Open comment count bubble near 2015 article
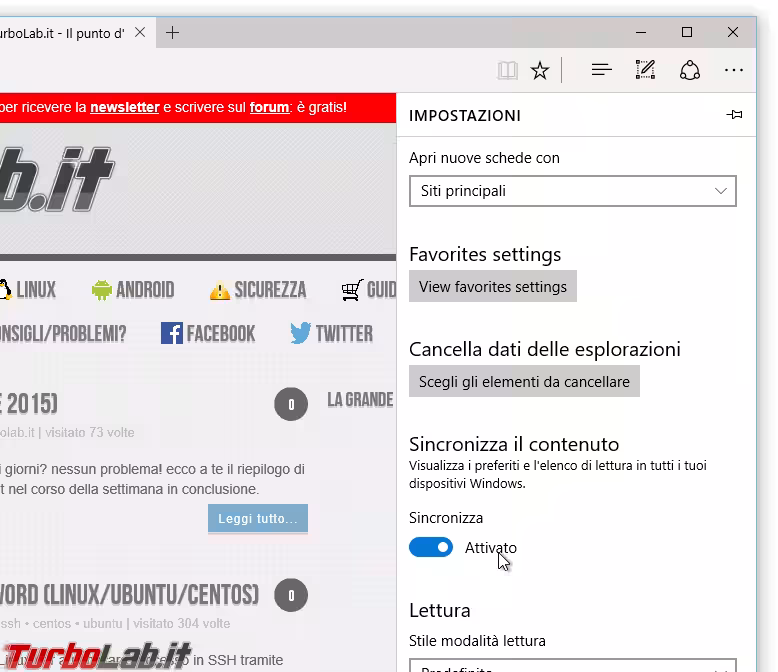The height and width of the screenshot is (672, 778). [x=291, y=404]
